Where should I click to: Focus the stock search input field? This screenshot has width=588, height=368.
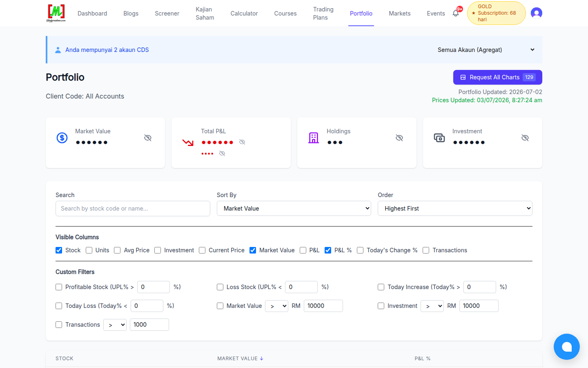click(x=133, y=209)
